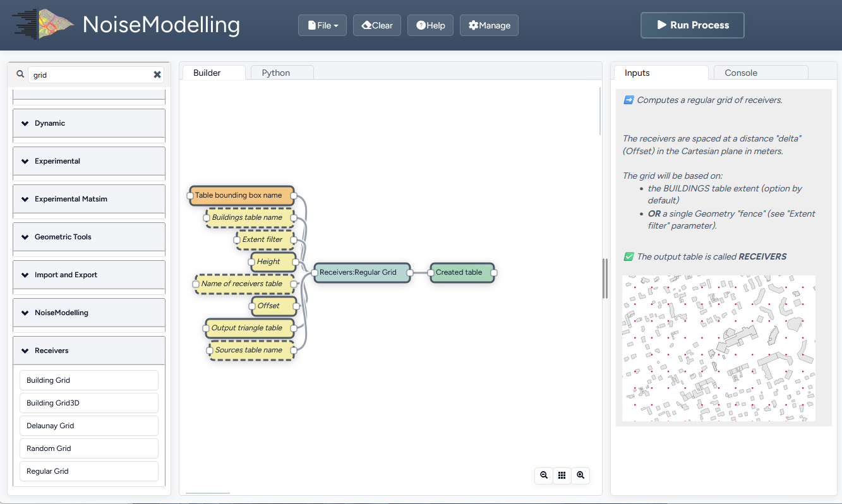Click the zoom out magnifier icon
Viewport: 842px width, 504px height.
pos(544,476)
